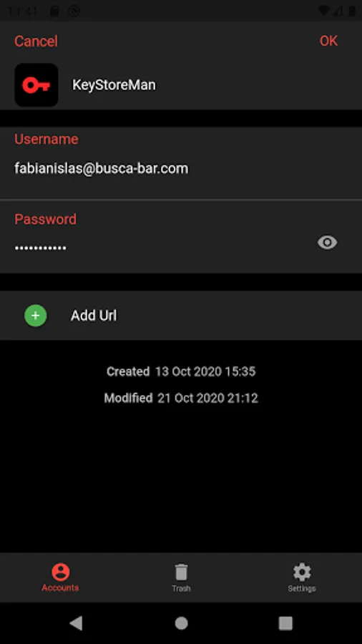Open the Trash bin icon
362x644 pixels.
click(181, 572)
